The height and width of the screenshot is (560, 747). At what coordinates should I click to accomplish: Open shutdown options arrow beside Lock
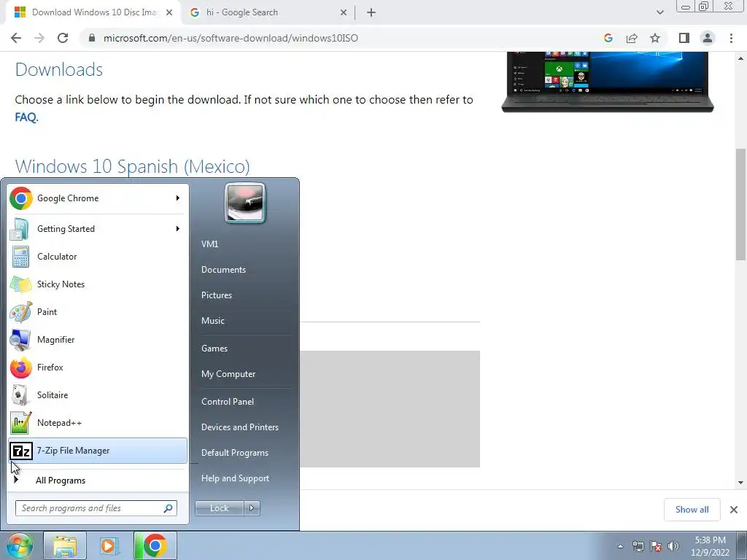[x=252, y=508]
